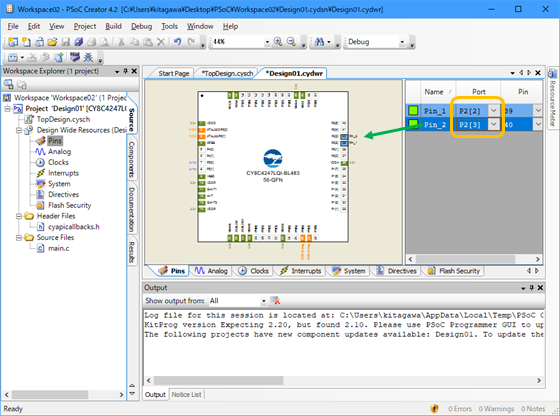Click the Open folder toolbar icon

[x=52, y=42]
